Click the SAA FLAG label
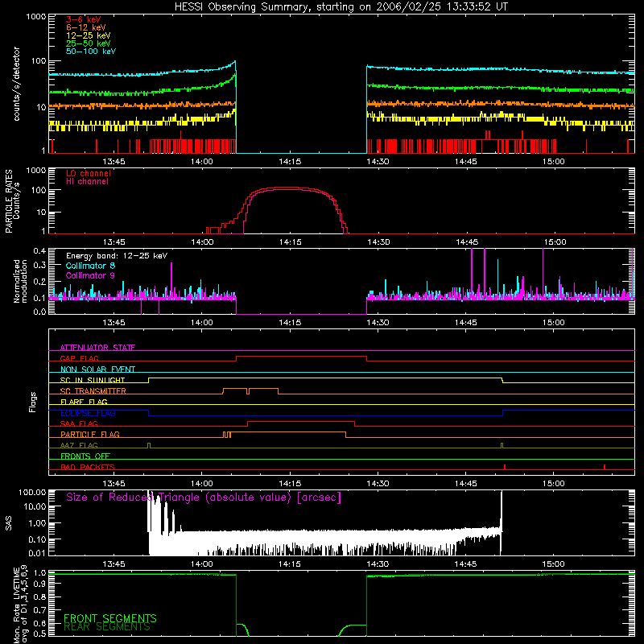644x644 pixels. pos(79,423)
